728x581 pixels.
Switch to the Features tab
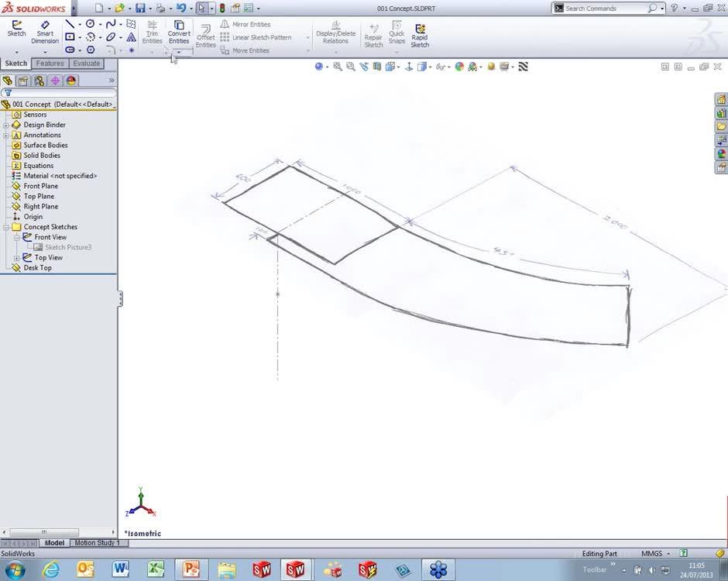point(49,63)
